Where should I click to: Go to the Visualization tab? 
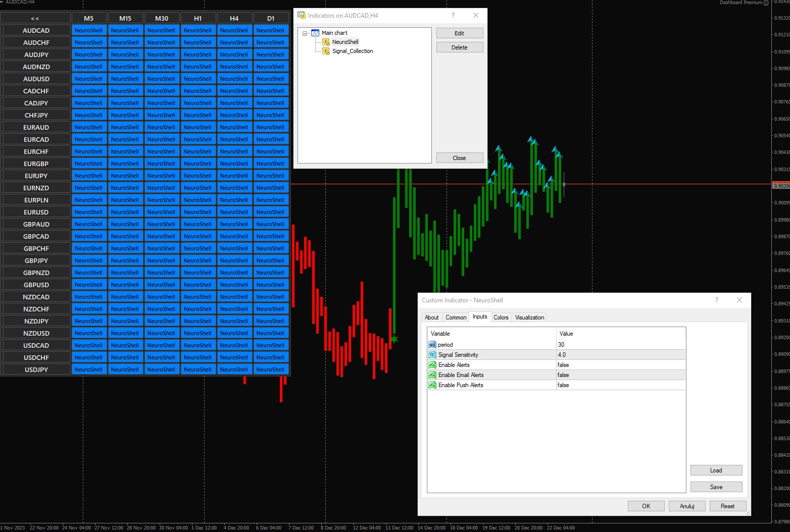529,317
